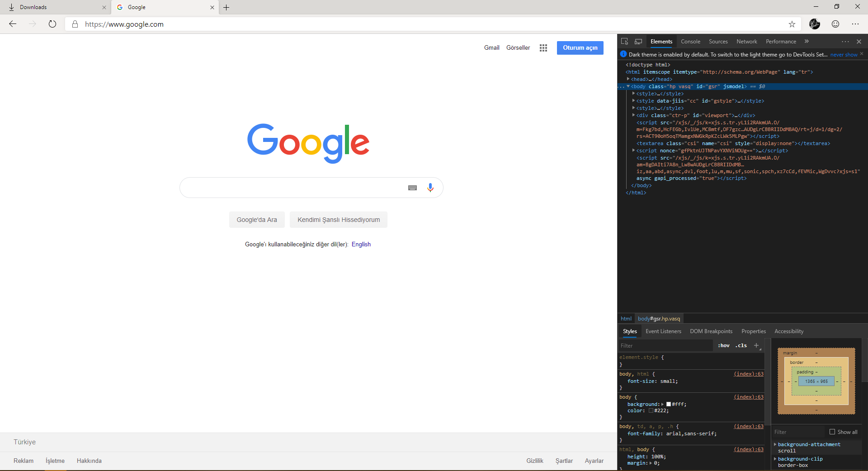
Task: Expand margin shorthand triangle in styles
Action: [x=651, y=463]
